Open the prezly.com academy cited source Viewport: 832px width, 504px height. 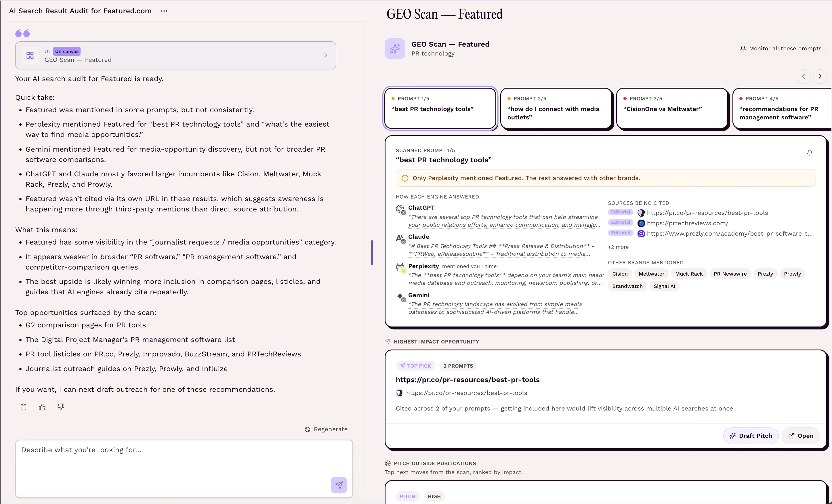[x=730, y=234]
